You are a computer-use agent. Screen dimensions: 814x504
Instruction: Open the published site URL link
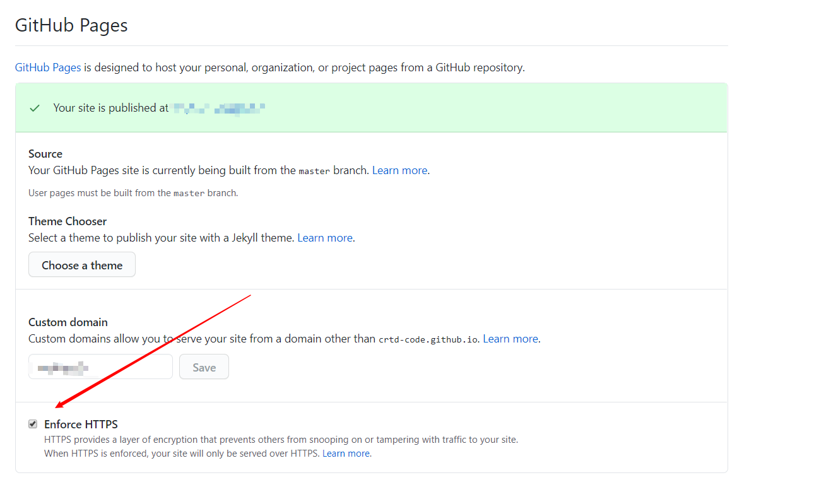(x=218, y=108)
